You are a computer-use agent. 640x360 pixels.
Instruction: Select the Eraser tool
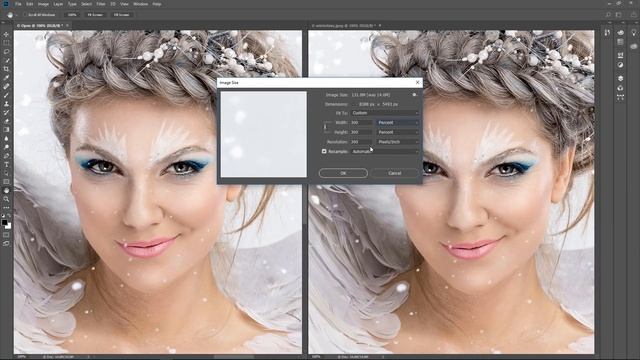point(6,121)
